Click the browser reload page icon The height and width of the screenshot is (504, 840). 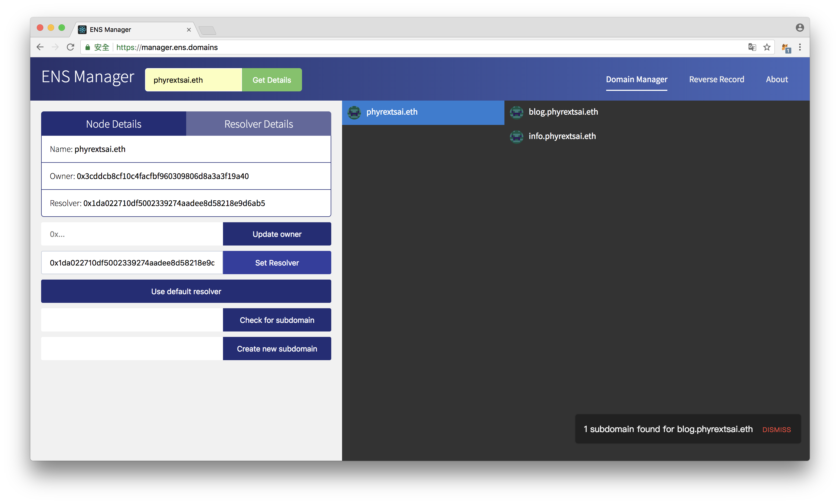70,47
